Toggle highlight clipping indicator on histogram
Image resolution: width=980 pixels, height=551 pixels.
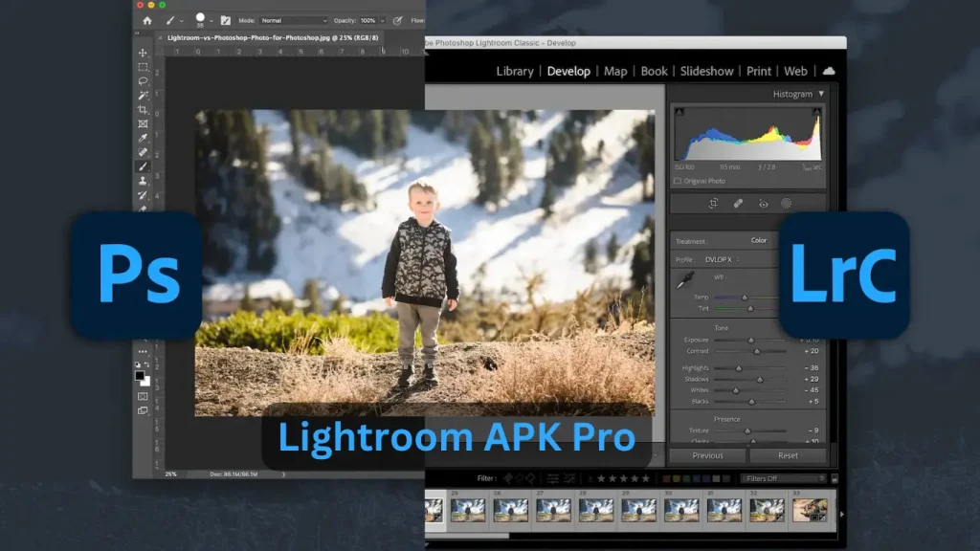(x=816, y=112)
